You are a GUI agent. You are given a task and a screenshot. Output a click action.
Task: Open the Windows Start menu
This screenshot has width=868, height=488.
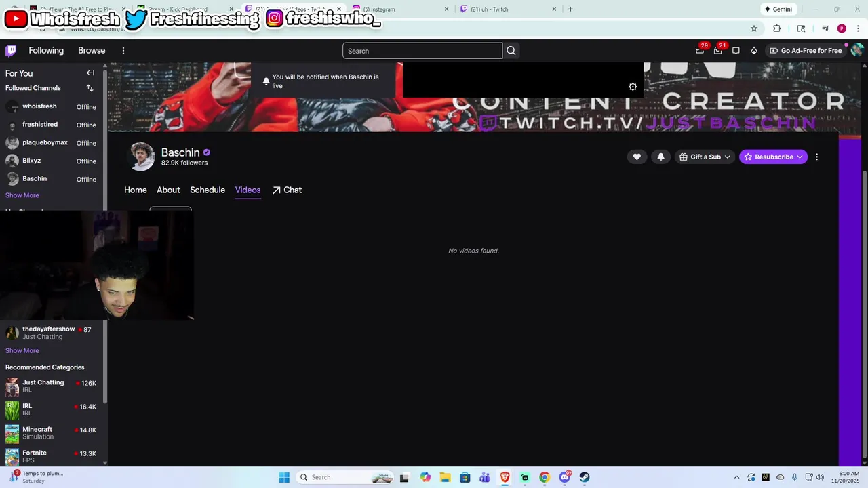point(284,477)
